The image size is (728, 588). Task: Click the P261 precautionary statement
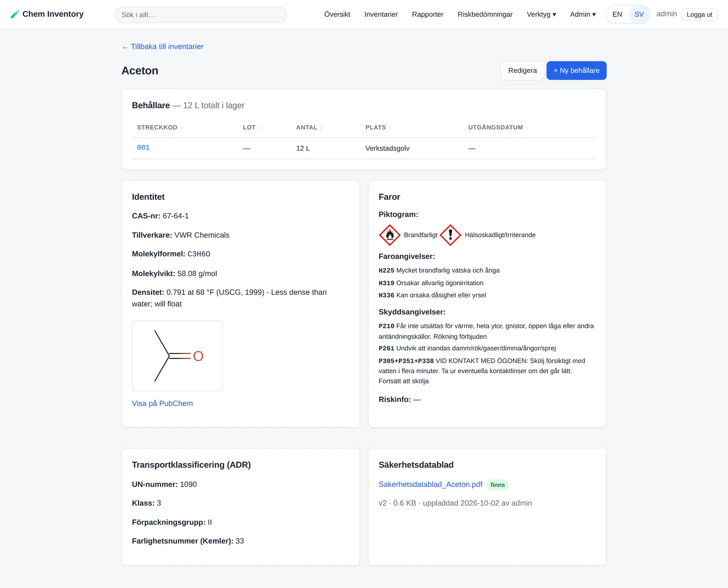coord(467,348)
